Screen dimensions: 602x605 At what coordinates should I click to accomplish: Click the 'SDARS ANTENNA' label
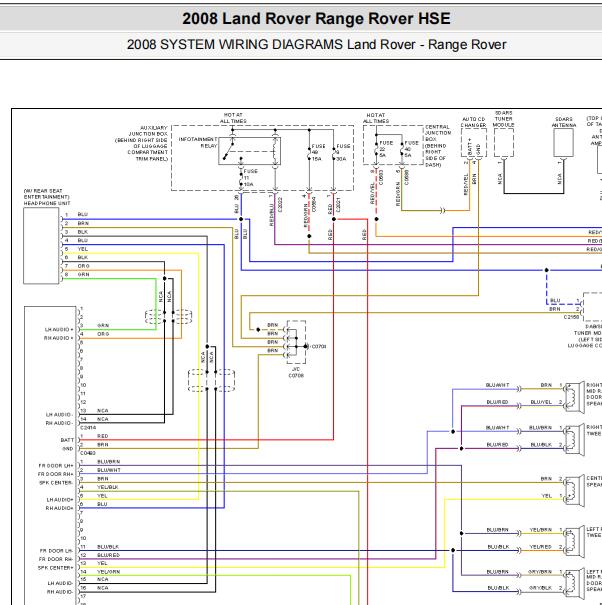563,122
